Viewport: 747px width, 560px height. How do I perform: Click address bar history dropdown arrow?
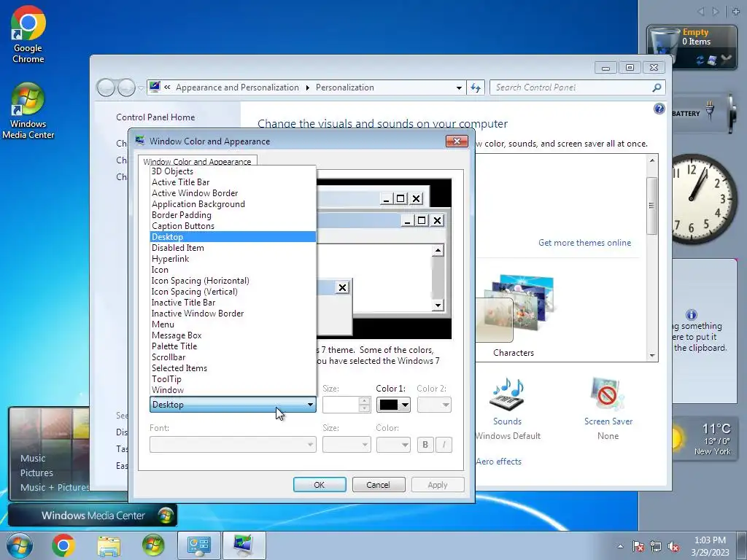pos(459,87)
